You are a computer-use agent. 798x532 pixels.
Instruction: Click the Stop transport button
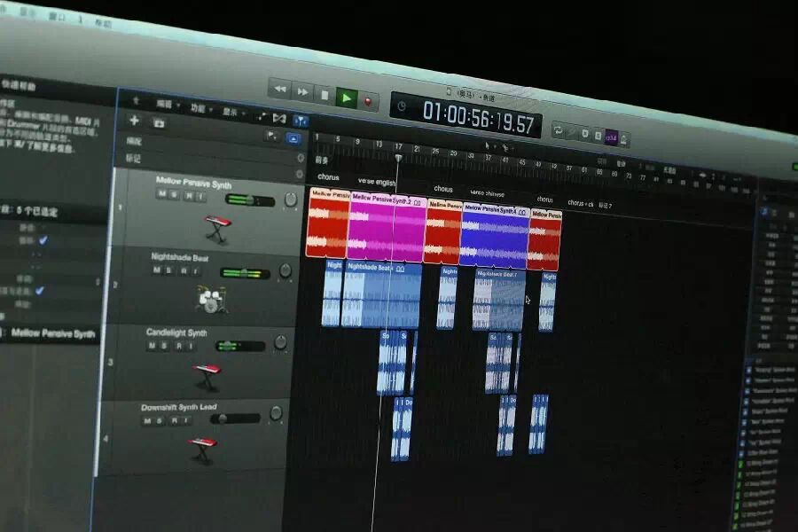[x=325, y=95]
